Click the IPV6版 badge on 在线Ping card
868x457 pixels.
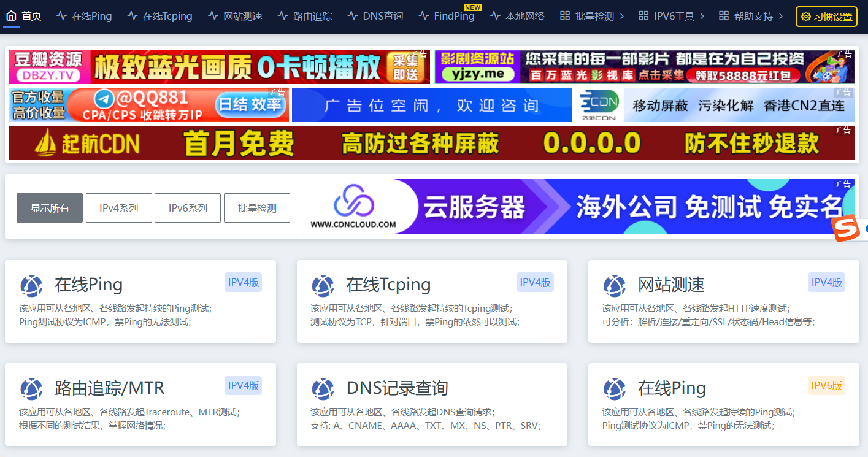pyautogui.click(x=826, y=385)
